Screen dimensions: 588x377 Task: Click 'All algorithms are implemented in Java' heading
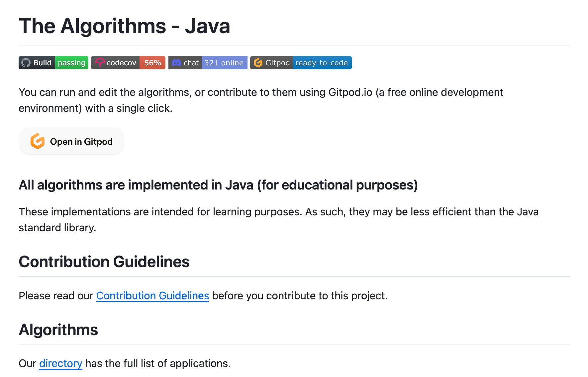pos(218,185)
